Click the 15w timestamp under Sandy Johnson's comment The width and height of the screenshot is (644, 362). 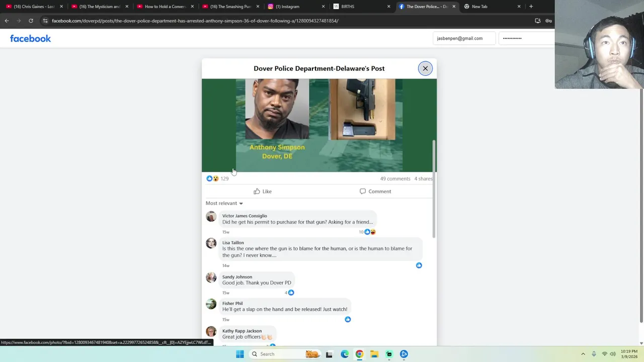[x=226, y=293]
